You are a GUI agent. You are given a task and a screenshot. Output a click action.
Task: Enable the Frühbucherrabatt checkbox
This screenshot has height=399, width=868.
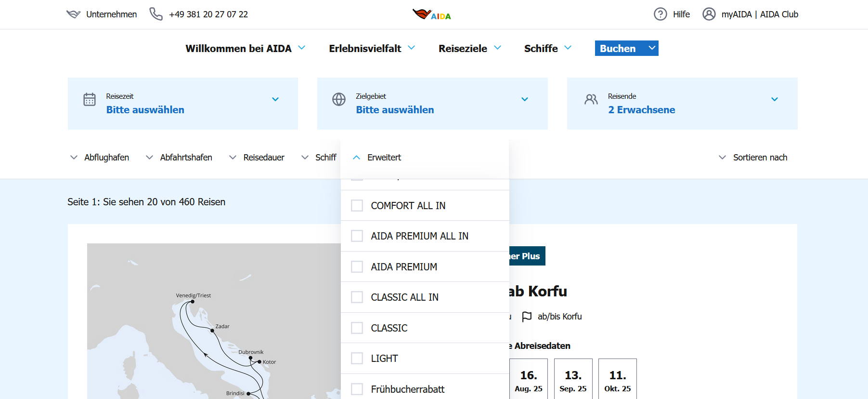coord(357,389)
